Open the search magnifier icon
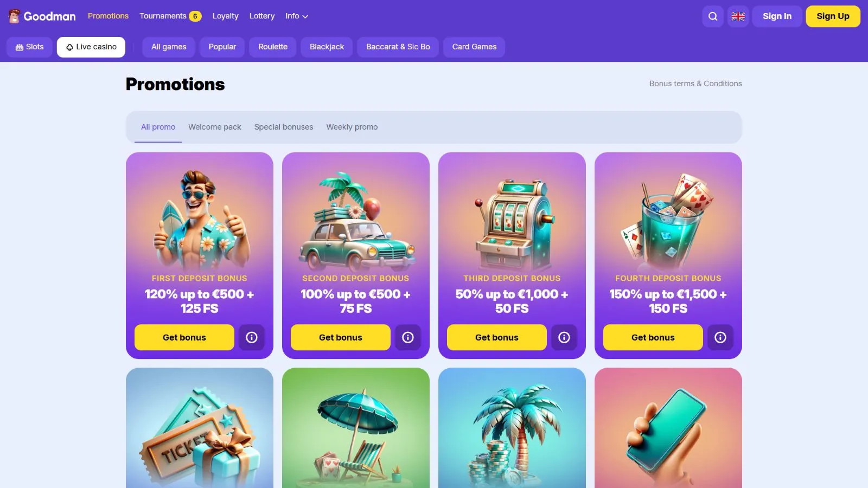Screen dimensions: 868x488 click(713, 16)
